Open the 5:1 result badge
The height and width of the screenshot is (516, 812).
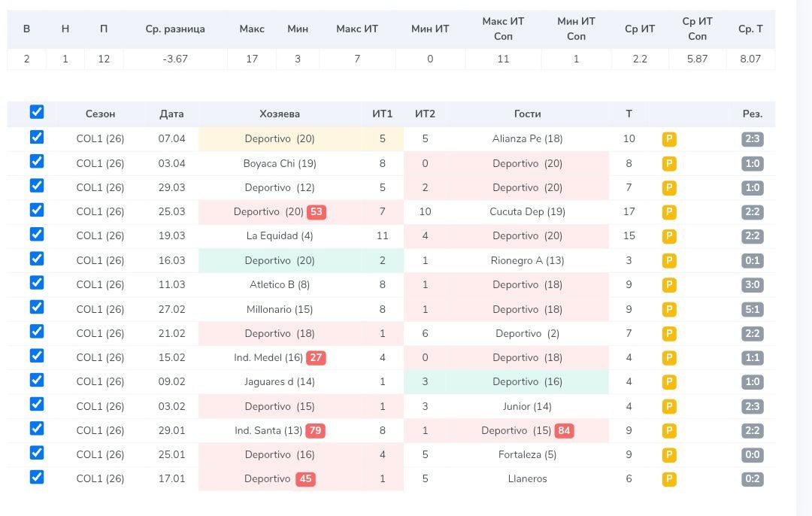[752, 309]
